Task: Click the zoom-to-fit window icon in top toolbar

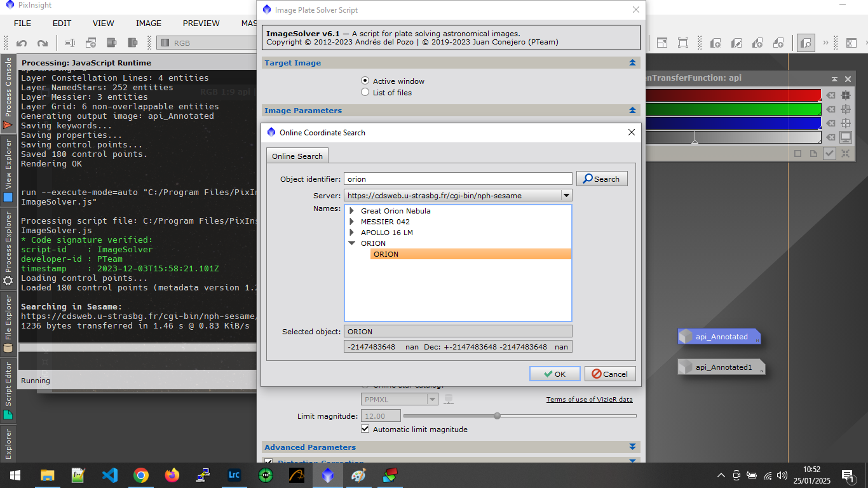Action: [x=661, y=43]
